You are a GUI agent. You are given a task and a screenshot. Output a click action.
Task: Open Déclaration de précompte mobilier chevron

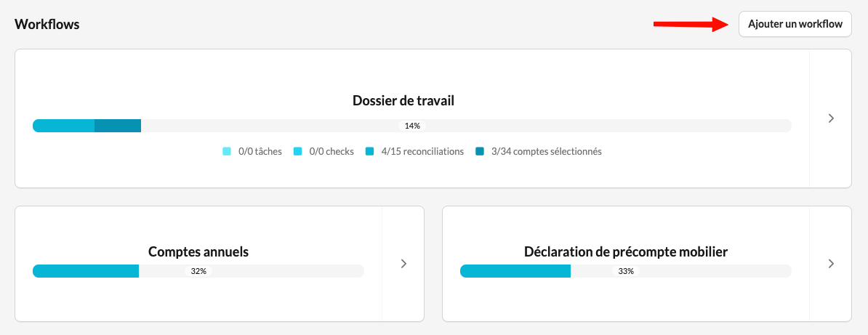coord(831,264)
